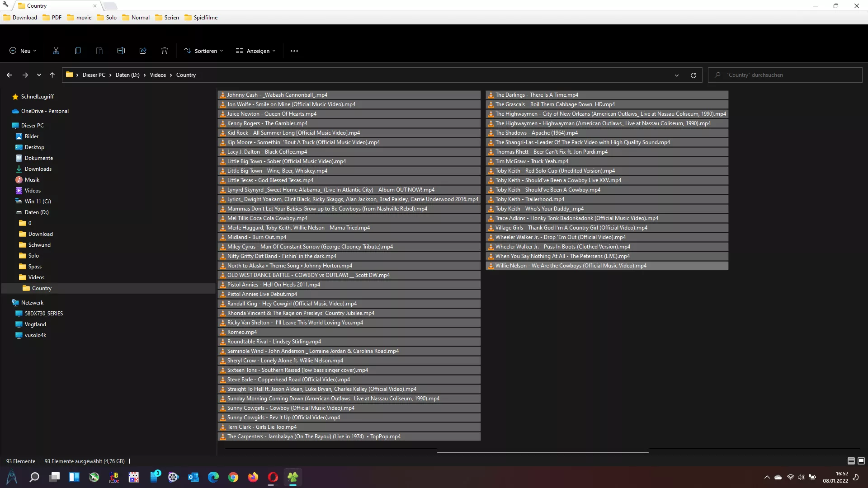Go up one folder level arrow
The width and height of the screenshot is (868, 488).
click(x=52, y=75)
